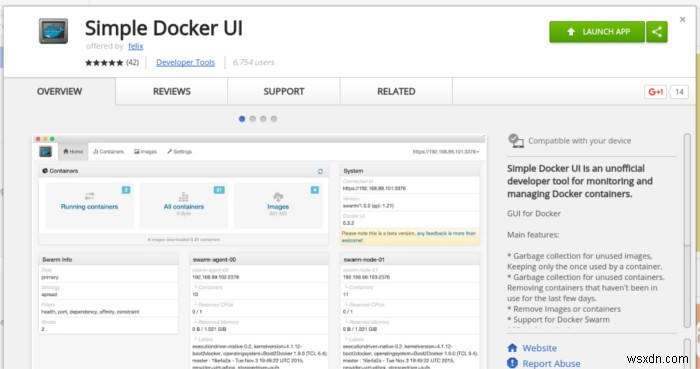
Task: Click the All containers tile
Action: click(x=183, y=205)
